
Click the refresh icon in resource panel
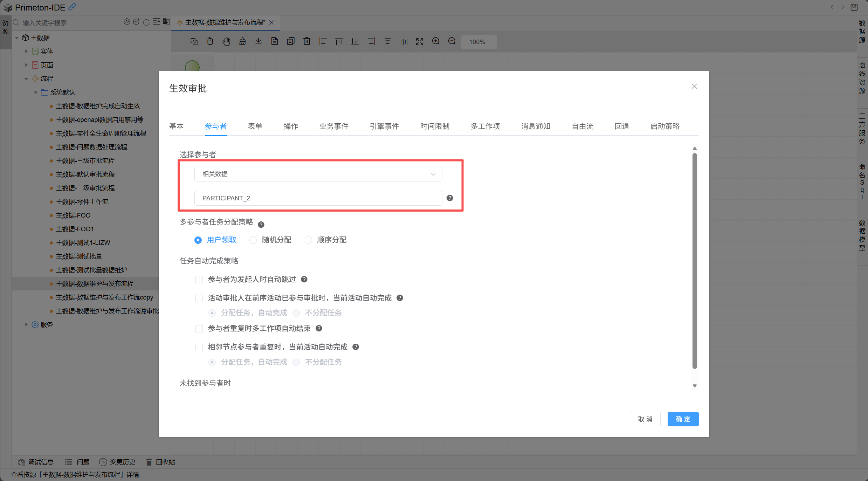pos(146,22)
